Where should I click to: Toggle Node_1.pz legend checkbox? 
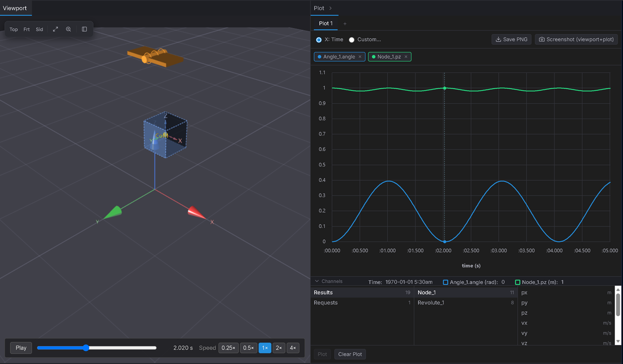[517, 282]
